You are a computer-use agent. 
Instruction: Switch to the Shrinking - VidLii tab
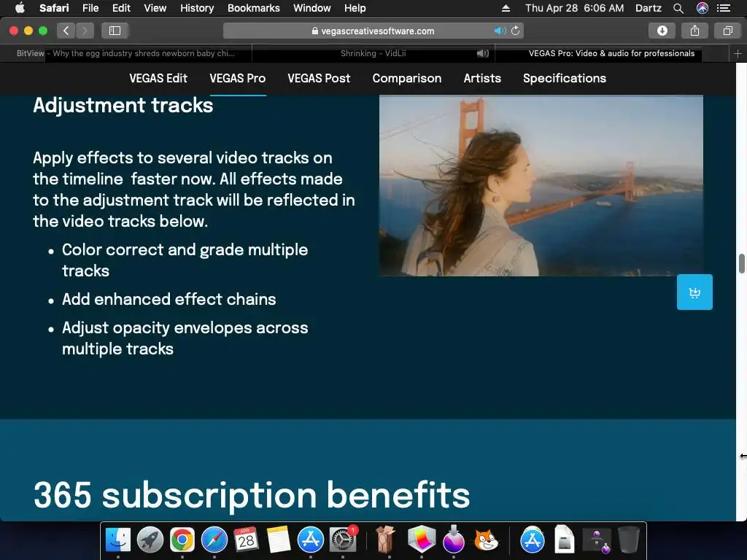(x=373, y=53)
